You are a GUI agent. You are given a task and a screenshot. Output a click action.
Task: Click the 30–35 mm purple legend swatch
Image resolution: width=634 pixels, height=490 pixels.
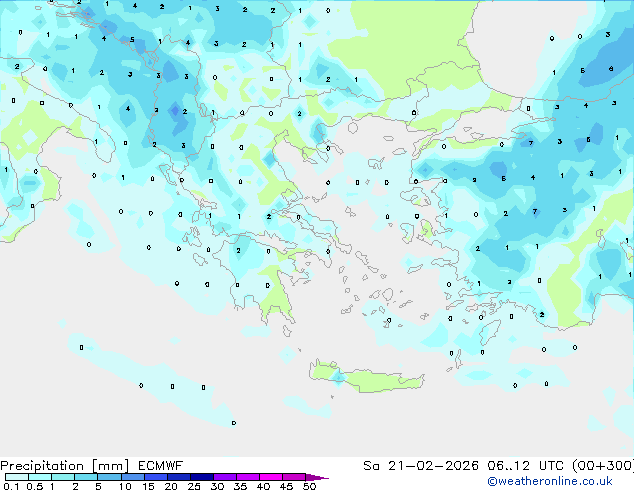225,477
